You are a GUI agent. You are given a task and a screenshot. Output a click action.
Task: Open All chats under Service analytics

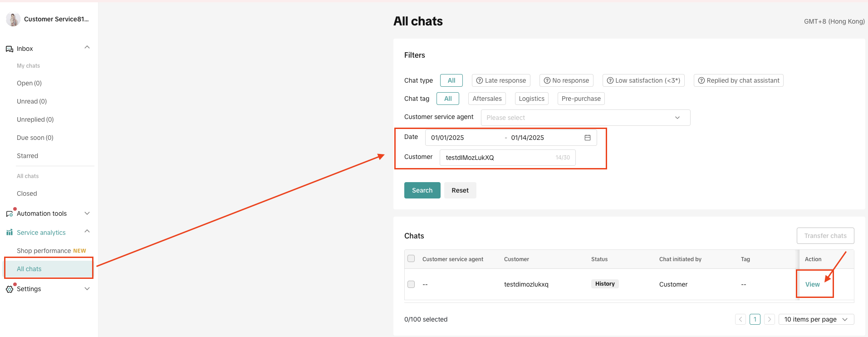[29, 269]
